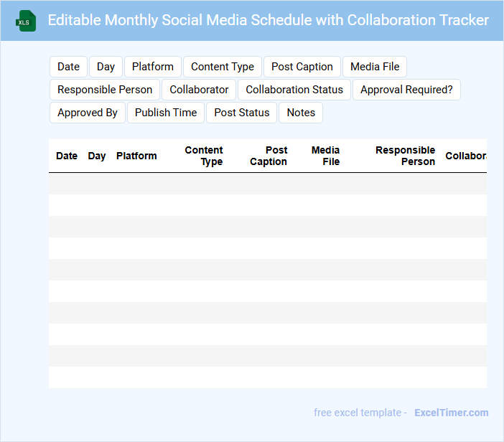Image resolution: width=504 pixels, height=442 pixels.
Task: Click the page title heading text
Action: [x=268, y=20]
